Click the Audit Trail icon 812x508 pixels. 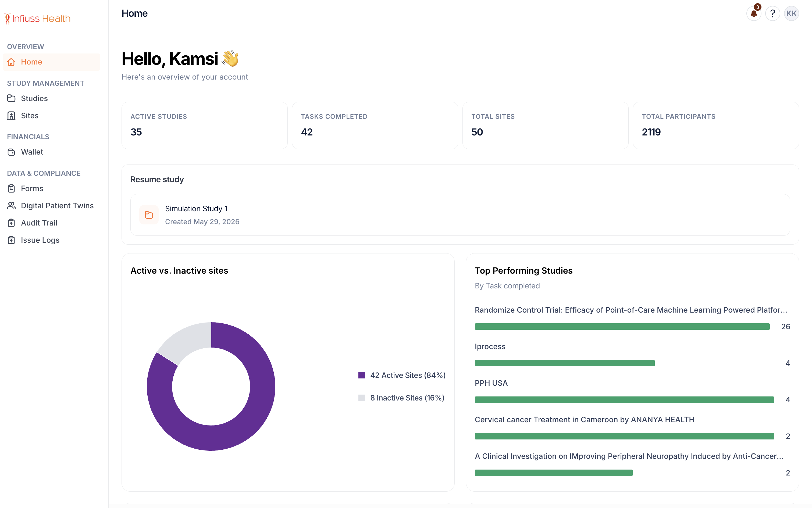coord(11,223)
